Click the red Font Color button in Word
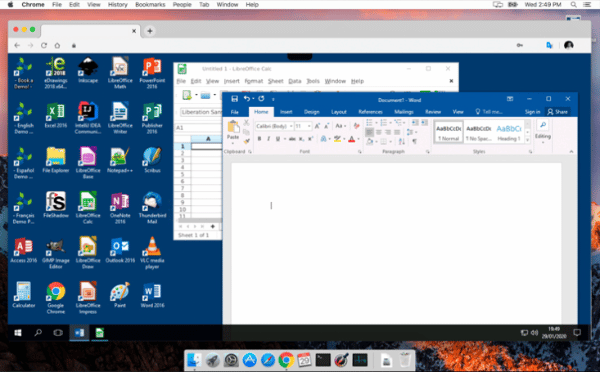 click(351, 139)
